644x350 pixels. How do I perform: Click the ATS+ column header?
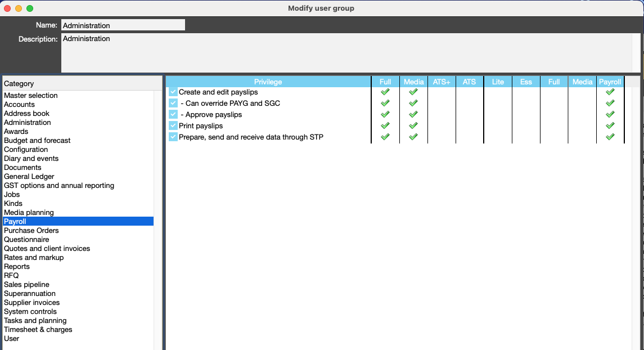(x=442, y=82)
